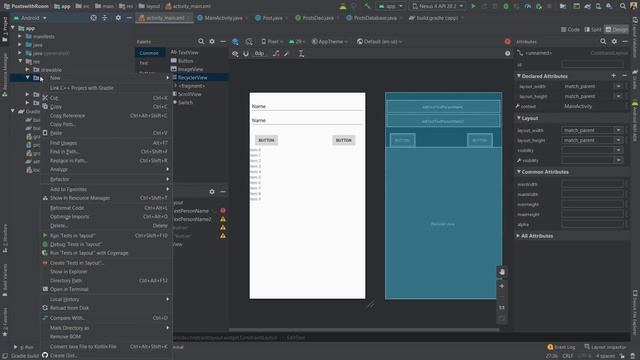Click the zoom-to-fit 1:1 icon on canvas
The height and width of the screenshot is (360, 640).
502,307
